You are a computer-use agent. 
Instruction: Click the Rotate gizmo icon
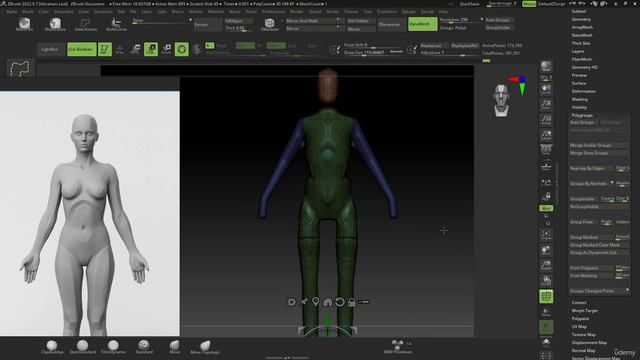[166, 49]
